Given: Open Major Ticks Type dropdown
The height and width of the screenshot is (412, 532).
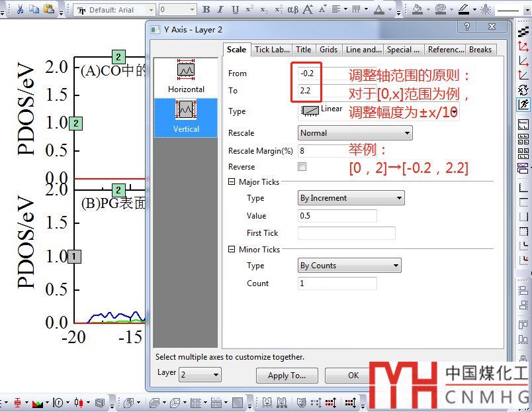Looking at the screenshot, I should (351, 197).
